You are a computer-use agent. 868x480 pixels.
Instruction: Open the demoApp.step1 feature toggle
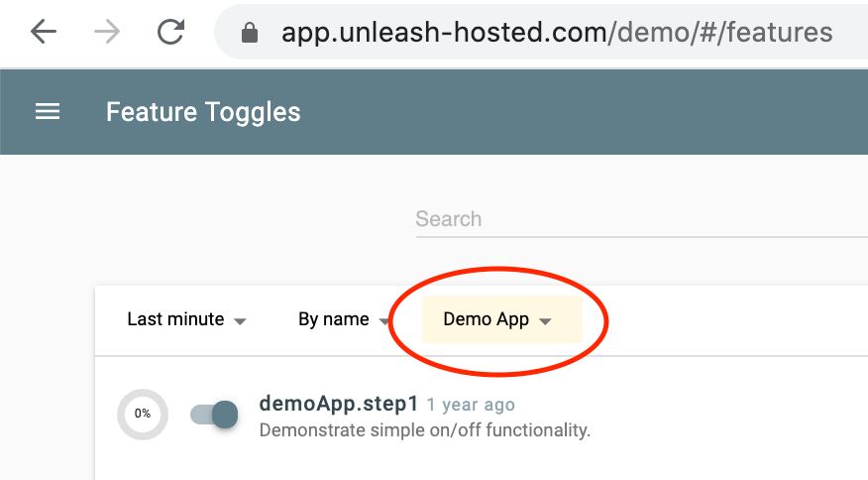click(x=338, y=404)
